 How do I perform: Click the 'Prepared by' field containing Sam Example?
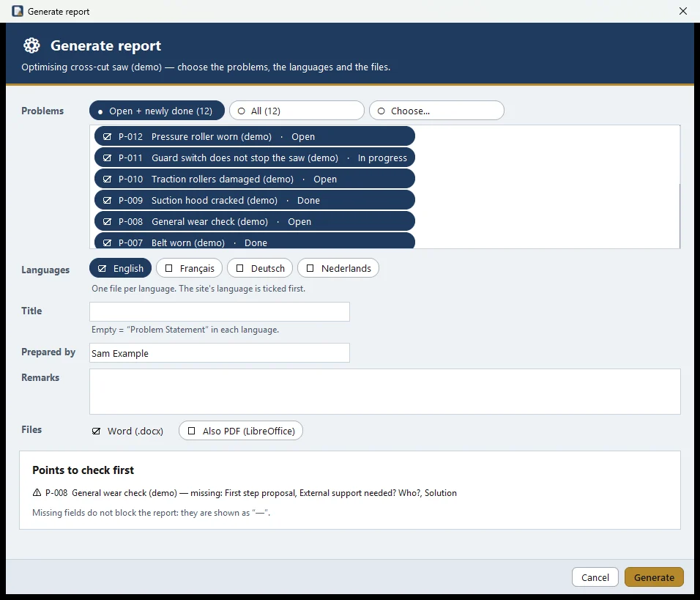220,353
